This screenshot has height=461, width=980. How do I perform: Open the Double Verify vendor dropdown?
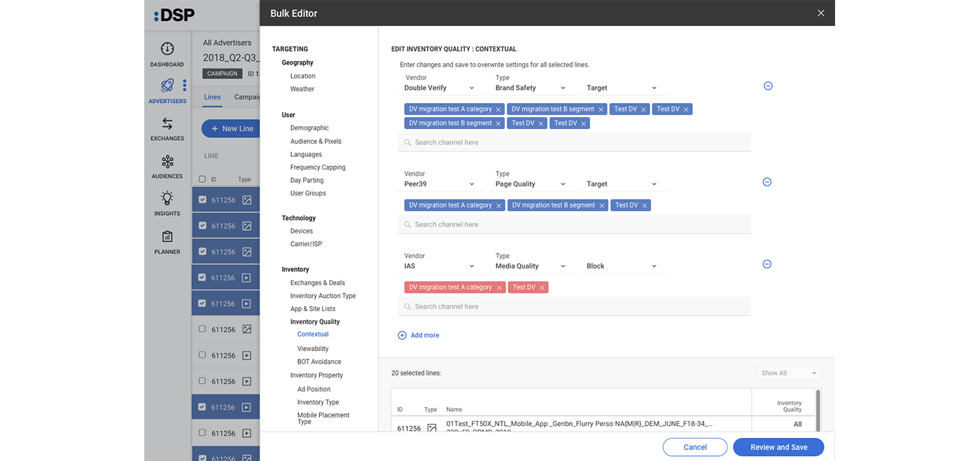click(x=440, y=88)
